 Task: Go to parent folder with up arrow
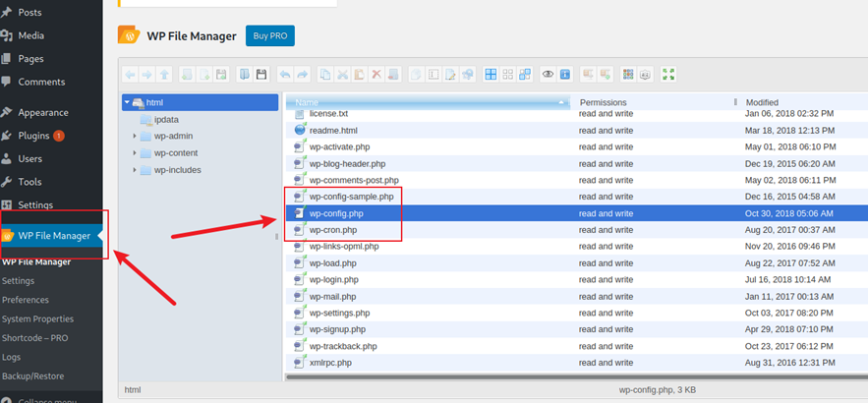164,74
